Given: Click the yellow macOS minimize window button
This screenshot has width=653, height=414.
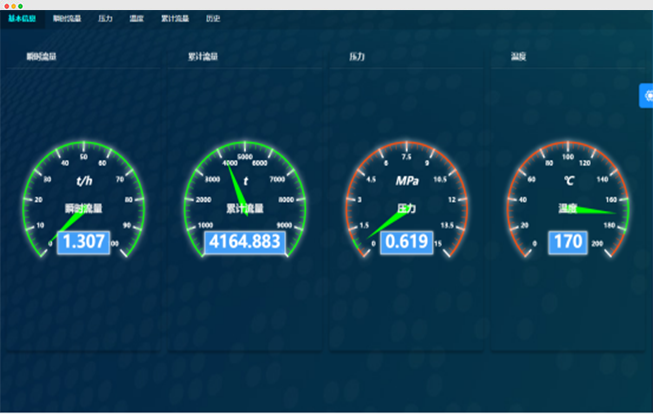Looking at the screenshot, I should (13, 6).
